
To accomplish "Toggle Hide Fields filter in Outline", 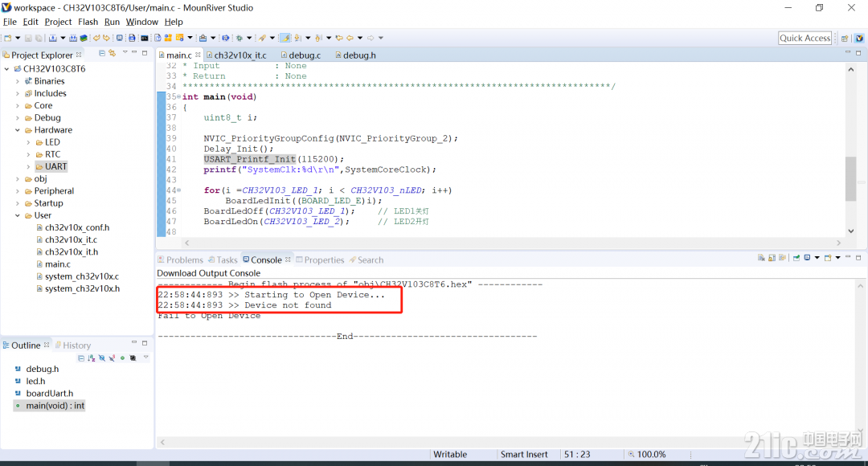I will (102, 358).
